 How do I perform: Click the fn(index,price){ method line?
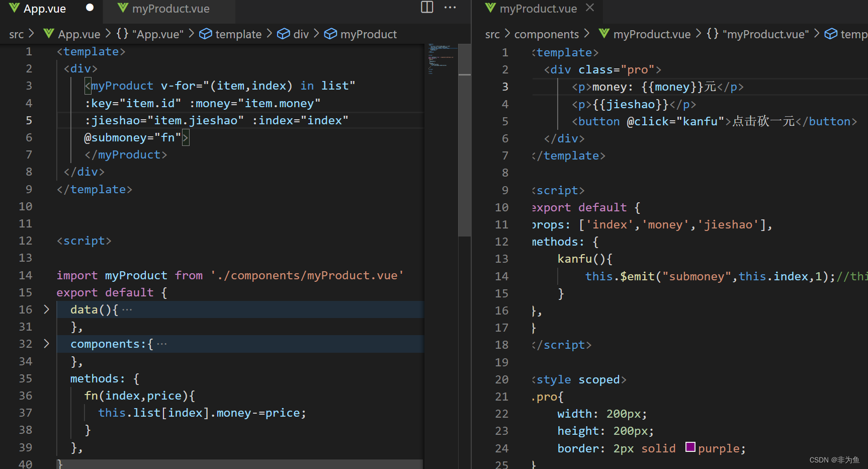point(139,396)
